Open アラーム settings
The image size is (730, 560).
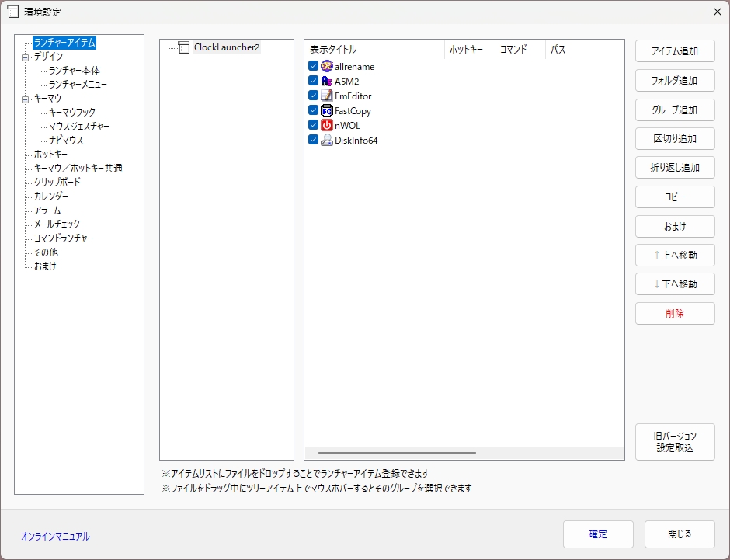coord(47,210)
